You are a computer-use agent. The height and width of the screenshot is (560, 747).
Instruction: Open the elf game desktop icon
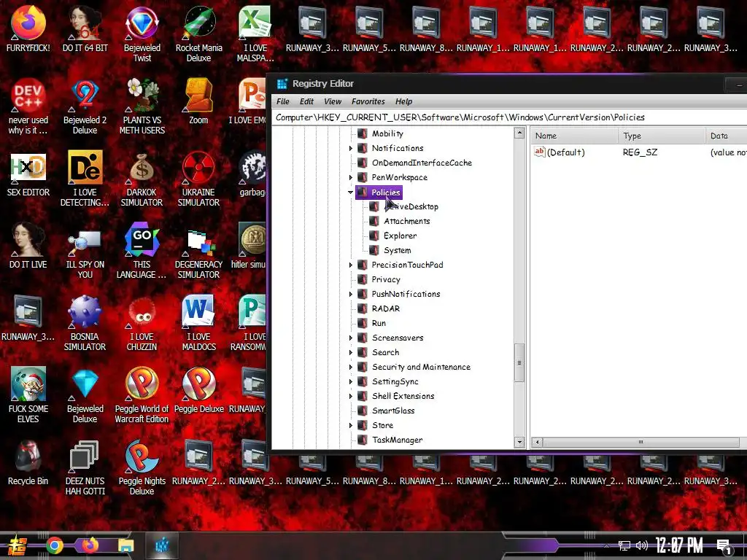pyautogui.click(x=28, y=395)
